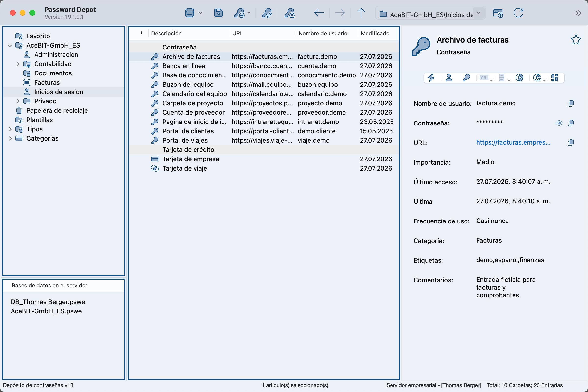Viewport: 588px width, 392px height.
Task: Click status bar text Total: 10 Carpetas; 23 Entradas
Action: 525,385
